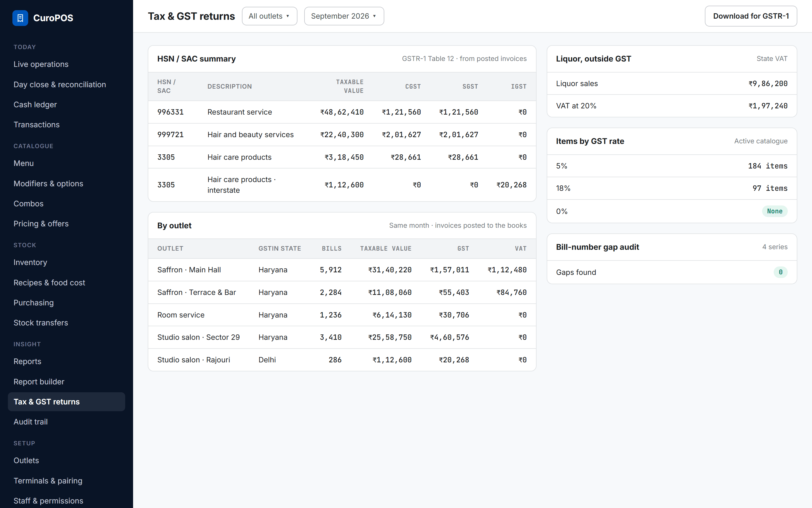Viewport: 812px width, 508px height.
Task: Click the CGST column header
Action: (x=413, y=87)
